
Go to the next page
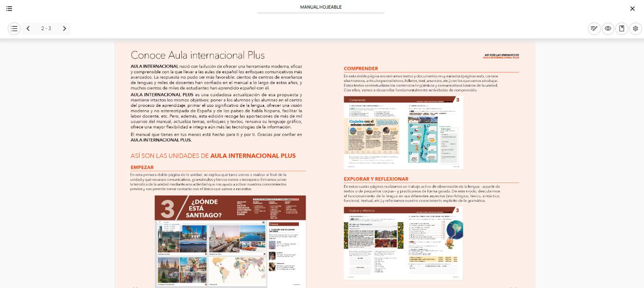(65, 29)
